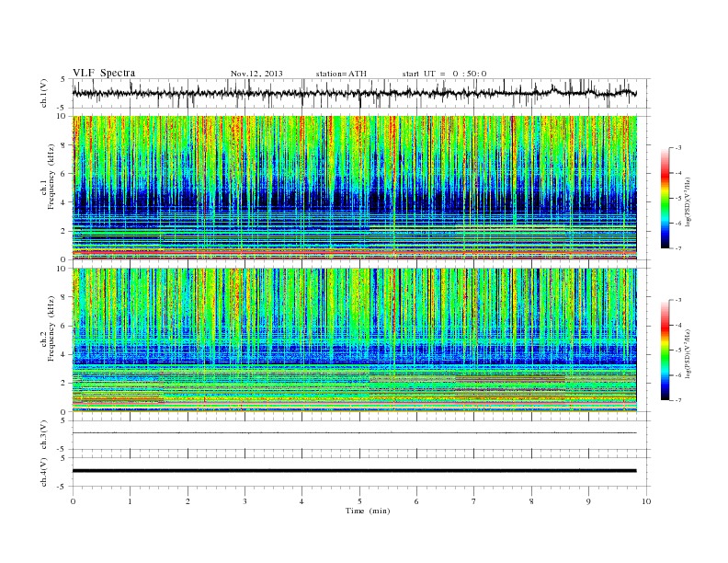Image resolution: width=728 pixels, height=563 pixels.
Task: Click tick label "10" on the Time axis
Action: [x=646, y=501]
